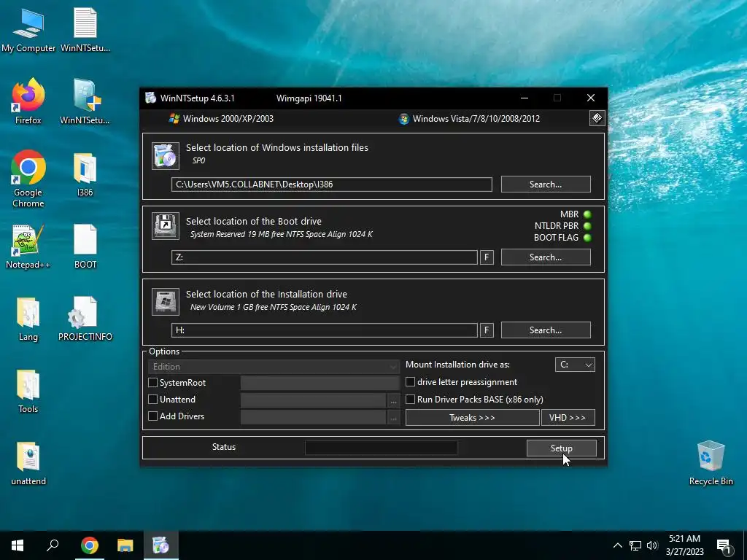The image size is (747, 560).
Task: Click the Installation drive H: field
Action: (325, 330)
